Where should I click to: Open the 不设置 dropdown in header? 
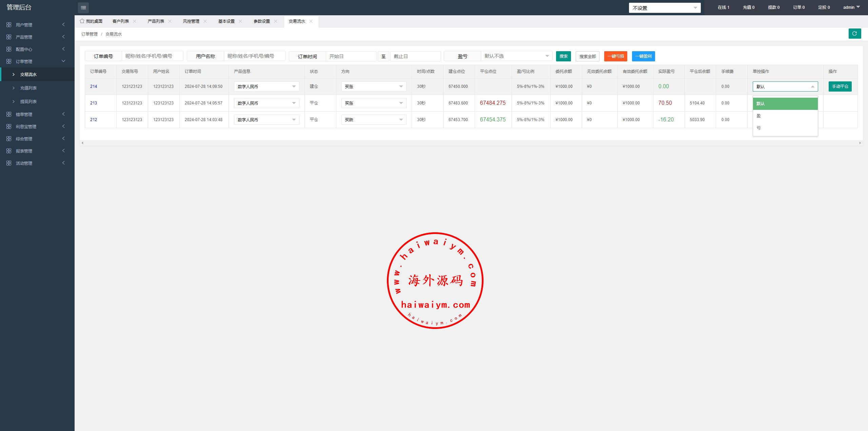[x=664, y=8]
